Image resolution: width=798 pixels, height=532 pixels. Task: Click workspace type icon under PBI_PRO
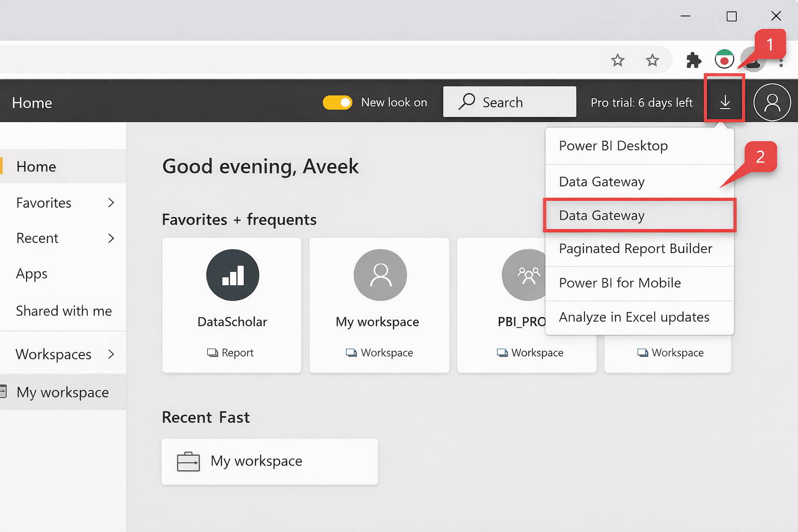502,353
